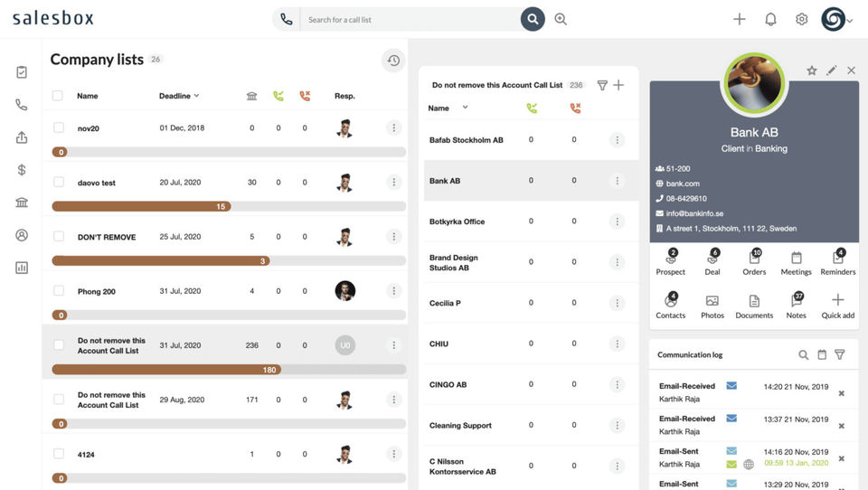Select the Cleaning Support account row
Screen dimensions: 868x490
[x=531, y=425]
